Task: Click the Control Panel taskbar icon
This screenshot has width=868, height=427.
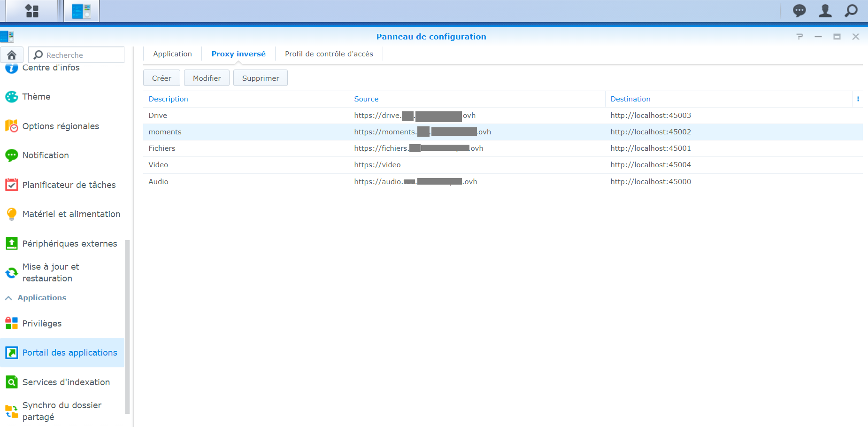Action: point(82,11)
